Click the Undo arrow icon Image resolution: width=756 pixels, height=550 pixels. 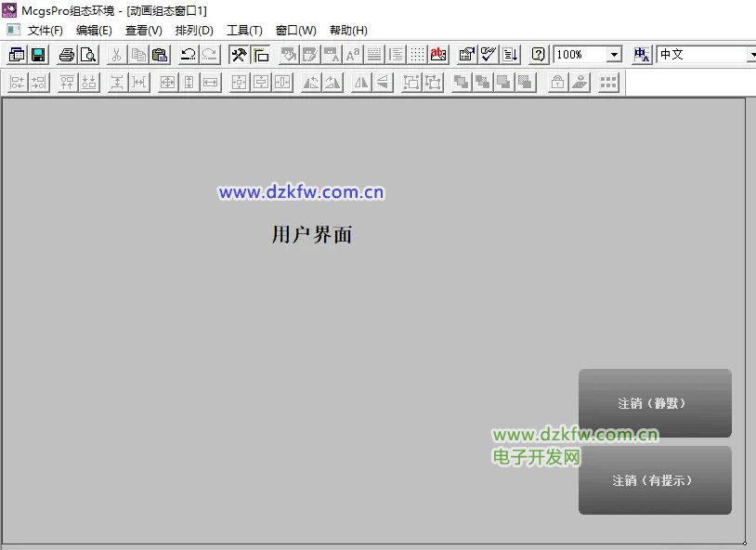[x=189, y=55]
